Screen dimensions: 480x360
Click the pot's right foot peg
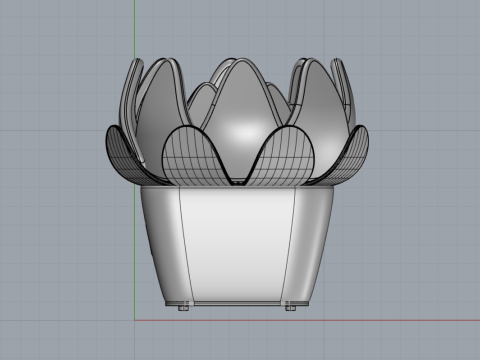click(290, 308)
